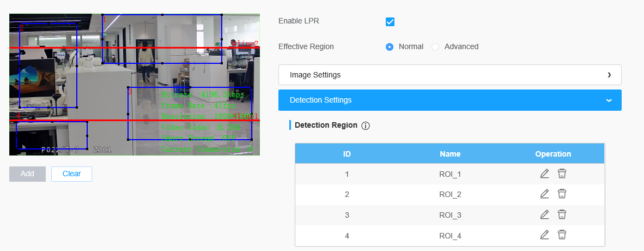
Task: Click ID cell 4 in the table
Action: coord(347,236)
